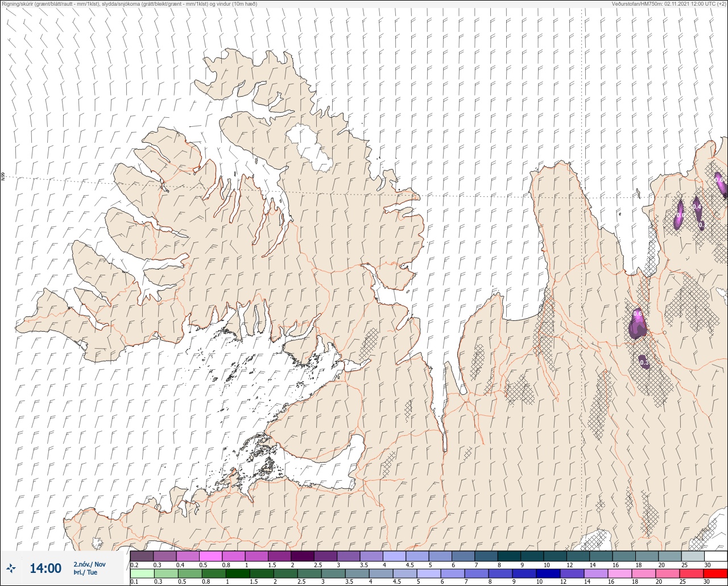The height and width of the screenshot is (586, 728).
Task: Click the white swatch ending the top legend row
Action: [715, 556]
